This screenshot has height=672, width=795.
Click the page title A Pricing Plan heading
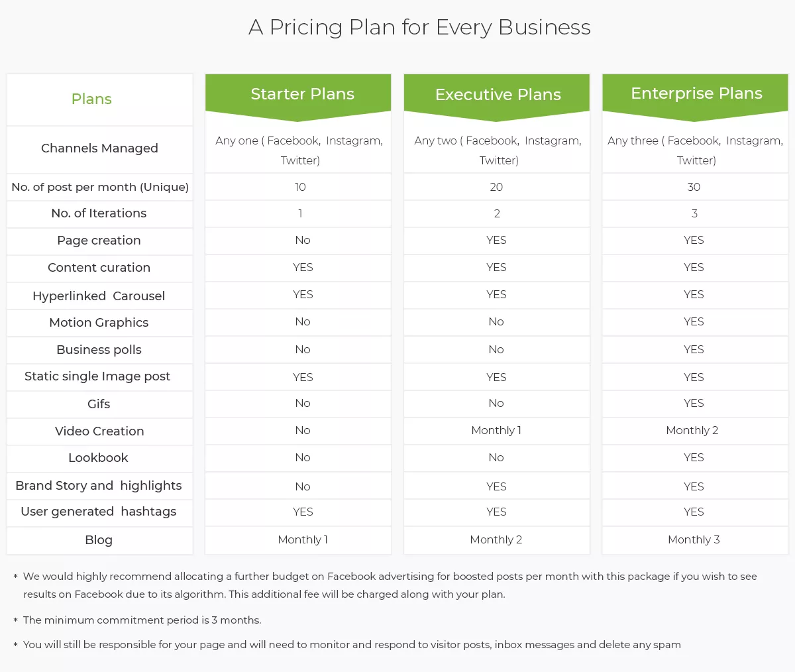[419, 27]
